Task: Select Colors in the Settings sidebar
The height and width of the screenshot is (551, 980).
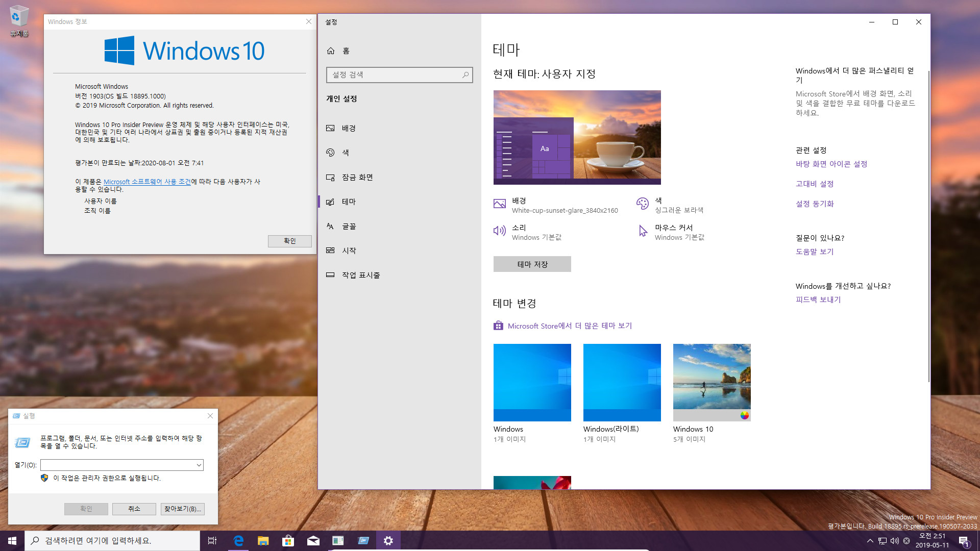Action: tap(399, 153)
